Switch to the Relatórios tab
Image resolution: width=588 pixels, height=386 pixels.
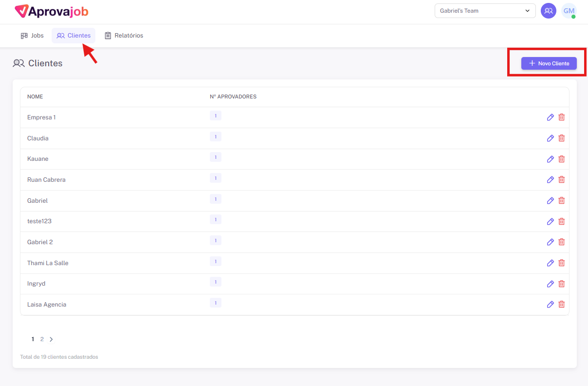tap(124, 36)
